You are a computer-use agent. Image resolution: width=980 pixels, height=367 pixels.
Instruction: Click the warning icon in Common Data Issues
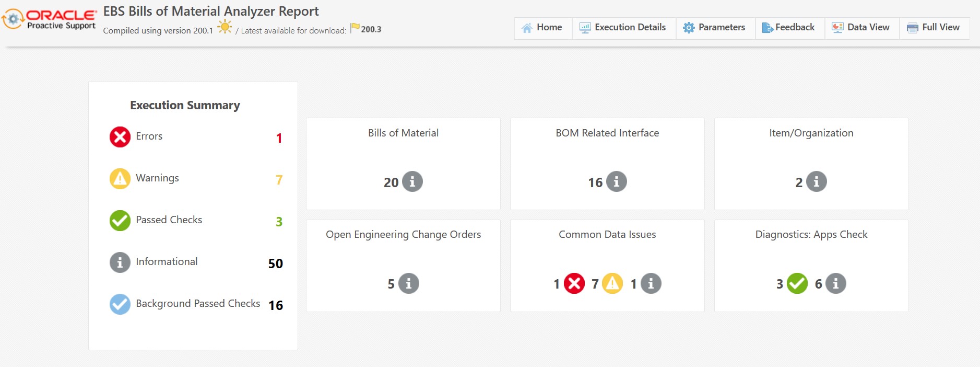pos(612,283)
